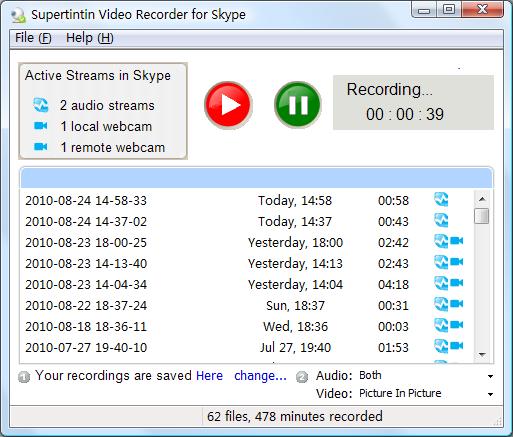The height and width of the screenshot is (437, 513).
Task: Click the 'Jul 27, 19:40' date cell
Action: tap(295, 348)
